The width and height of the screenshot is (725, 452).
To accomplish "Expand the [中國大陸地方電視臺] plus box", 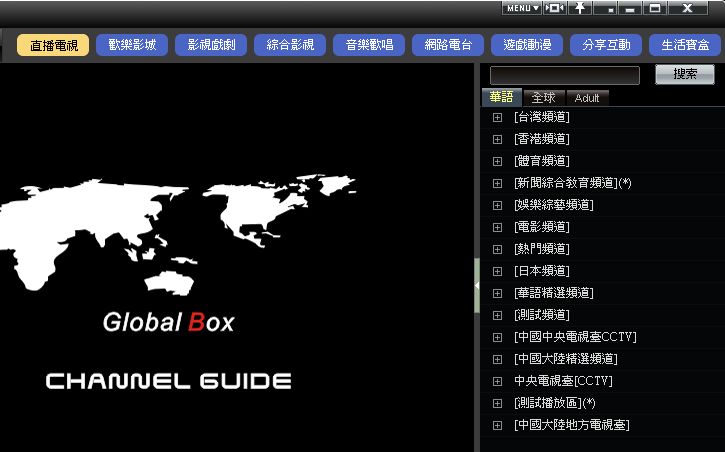I will (498, 425).
